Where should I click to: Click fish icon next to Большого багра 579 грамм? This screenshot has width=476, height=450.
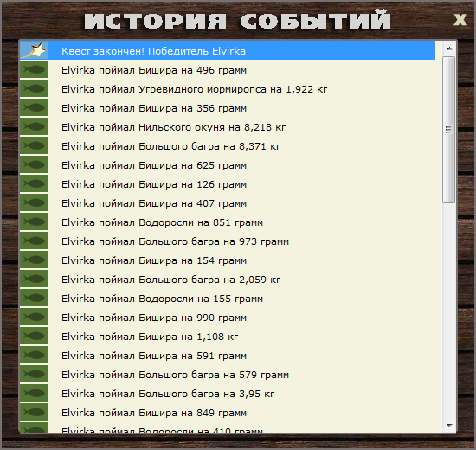(x=34, y=374)
